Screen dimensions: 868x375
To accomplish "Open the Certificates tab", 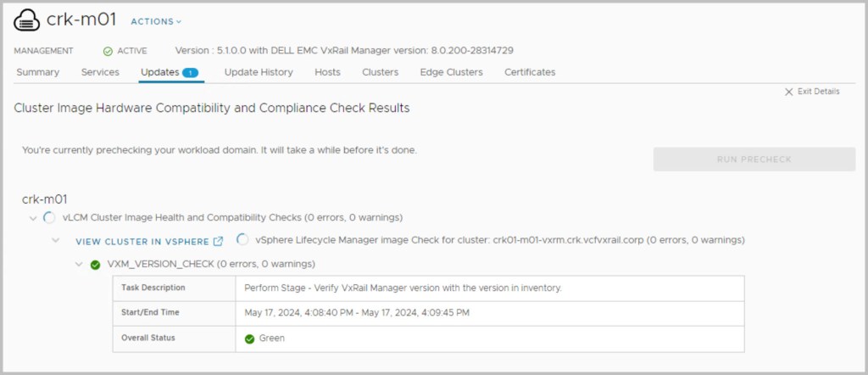I will (530, 72).
